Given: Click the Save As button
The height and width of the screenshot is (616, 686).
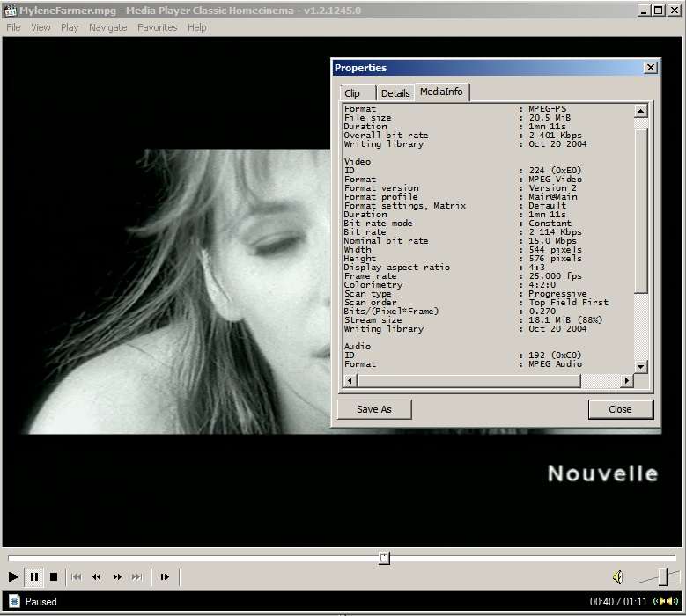Looking at the screenshot, I should (x=374, y=409).
